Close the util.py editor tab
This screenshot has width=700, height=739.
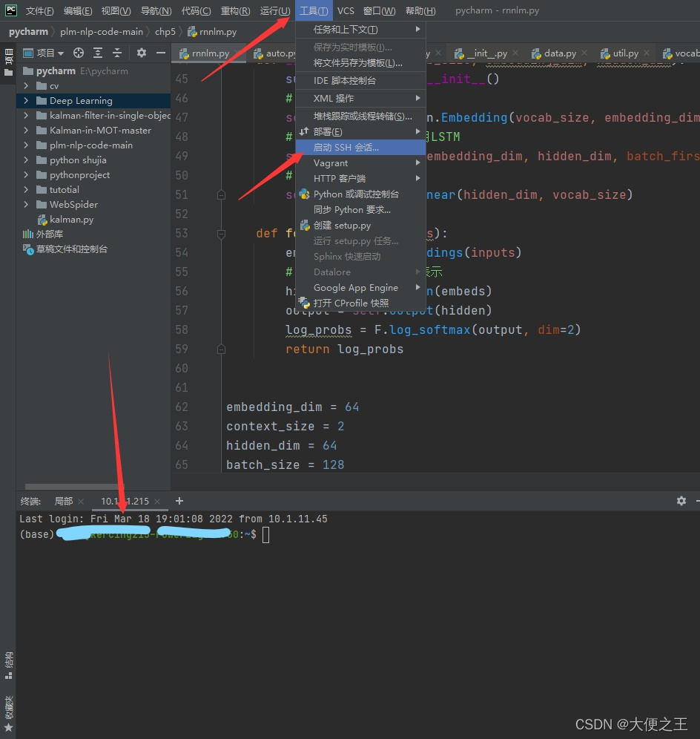click(x=647, y=53)
